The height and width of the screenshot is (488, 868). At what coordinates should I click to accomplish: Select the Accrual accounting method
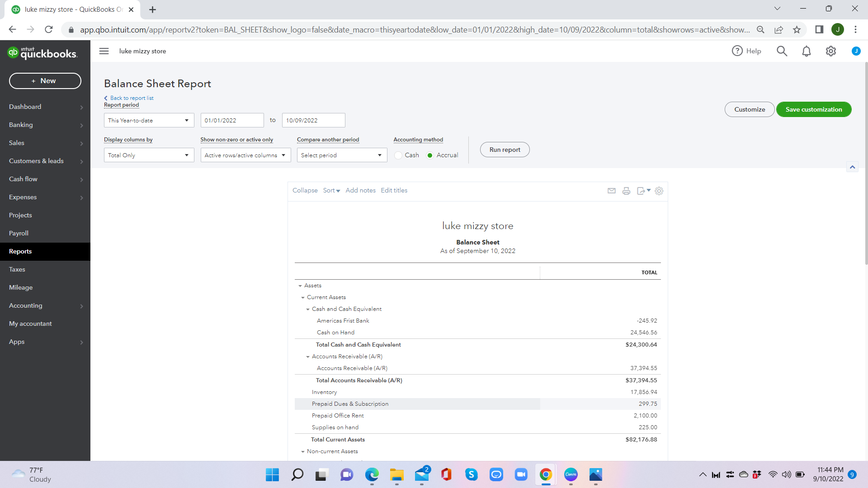[430, 155]
